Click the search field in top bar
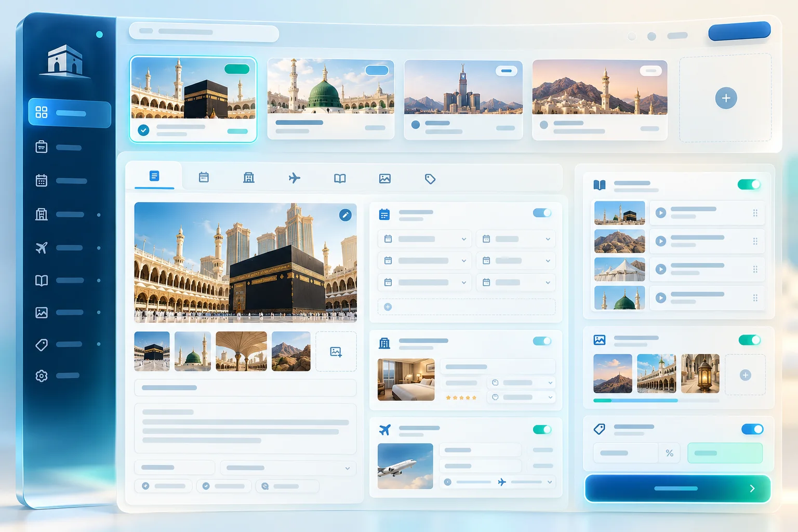 pyautogui.click(x=204, y=32)
